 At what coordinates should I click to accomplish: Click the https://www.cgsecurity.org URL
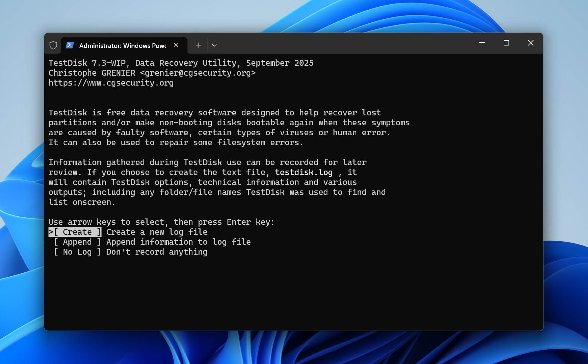(111, 83)
